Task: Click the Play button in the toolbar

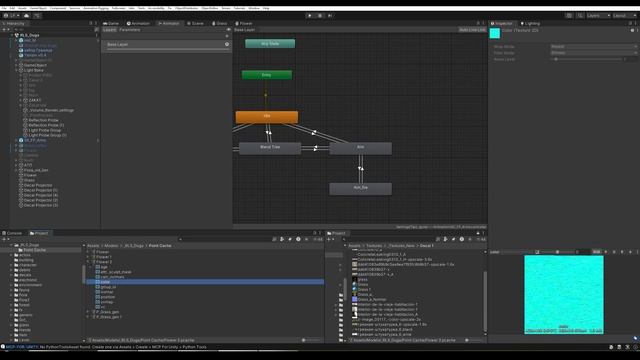Action: click(309, 16)
